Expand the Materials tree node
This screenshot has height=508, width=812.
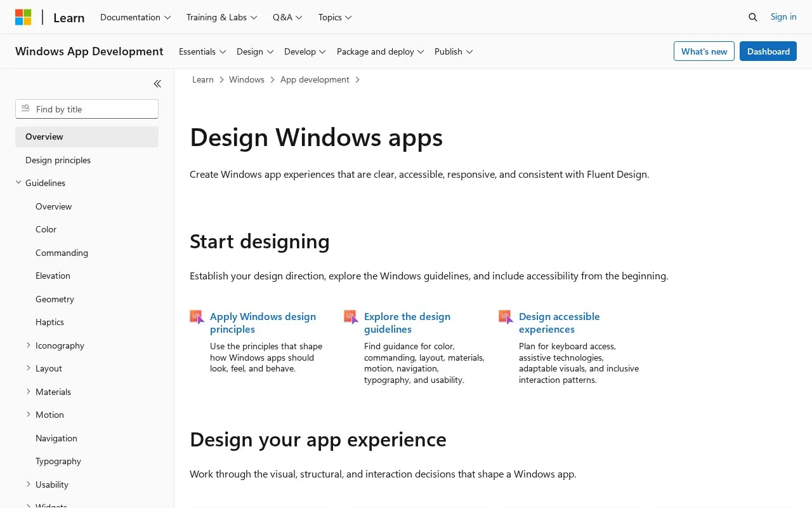click(29, 391)
